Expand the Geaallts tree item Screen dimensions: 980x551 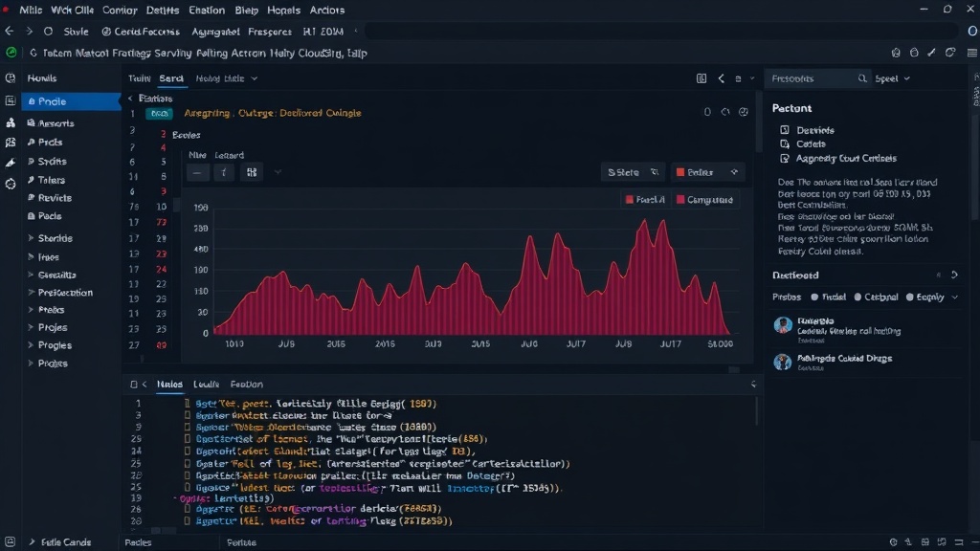tap(31, 275)
